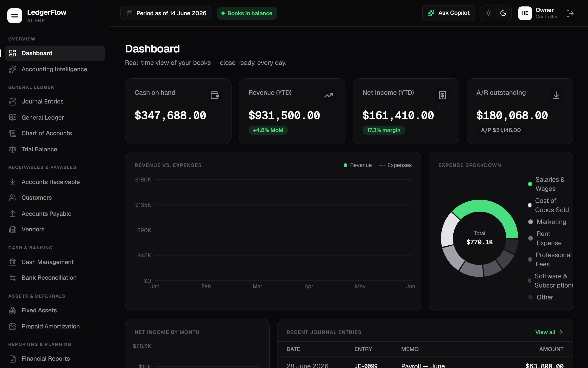Click the +4.8% MoM badge
The height and width of the screenshot is (368, 588).
tap(268, 130)
